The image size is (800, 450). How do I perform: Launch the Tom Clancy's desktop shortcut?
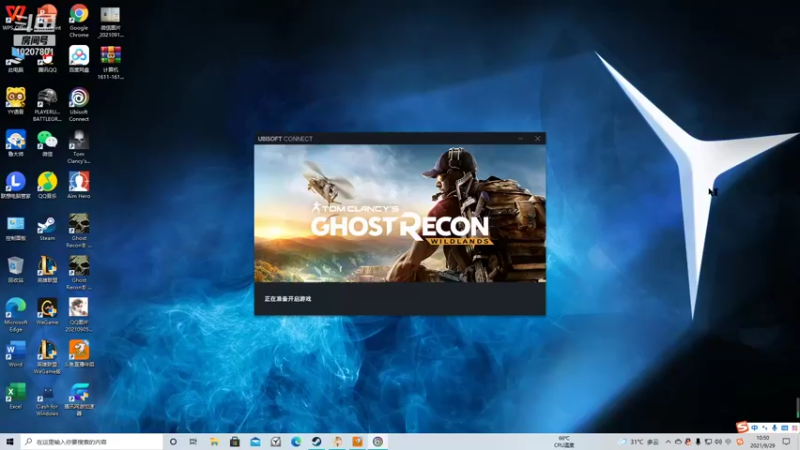(x=79, y=146)
